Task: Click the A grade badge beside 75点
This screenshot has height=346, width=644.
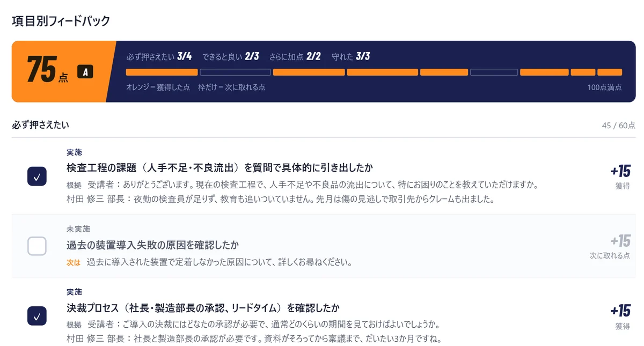Action: [x=85, y=71]
